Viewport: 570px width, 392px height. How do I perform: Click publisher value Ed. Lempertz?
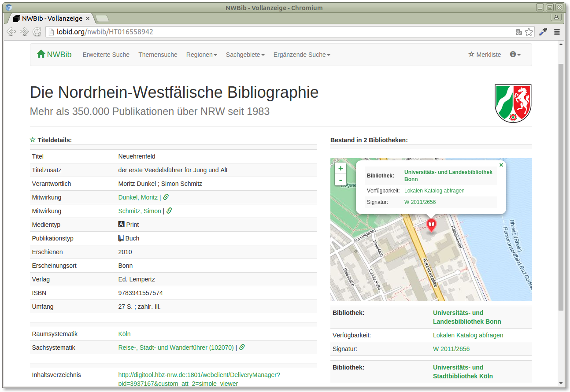(137, 279)
